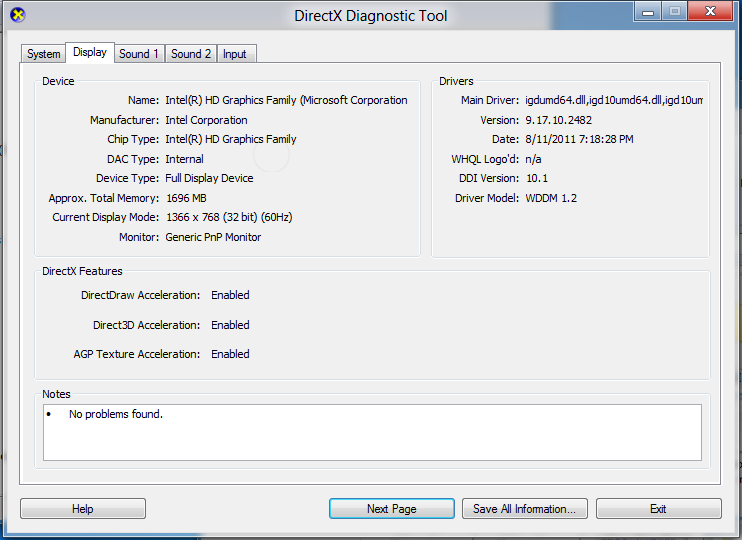
Task: Click the Driver Model value WDDM 1.2
Action: pyautogui.click(x=551, y=198)
